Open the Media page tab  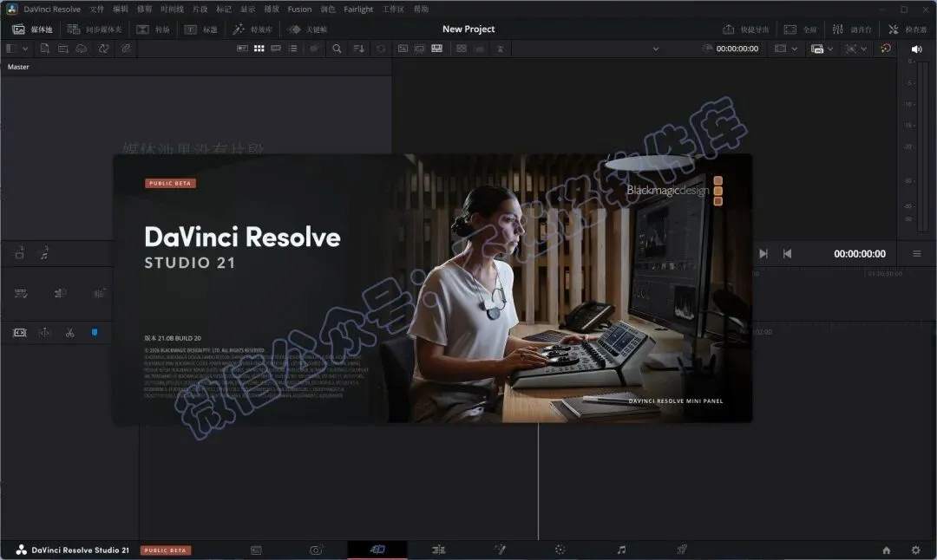256,550
